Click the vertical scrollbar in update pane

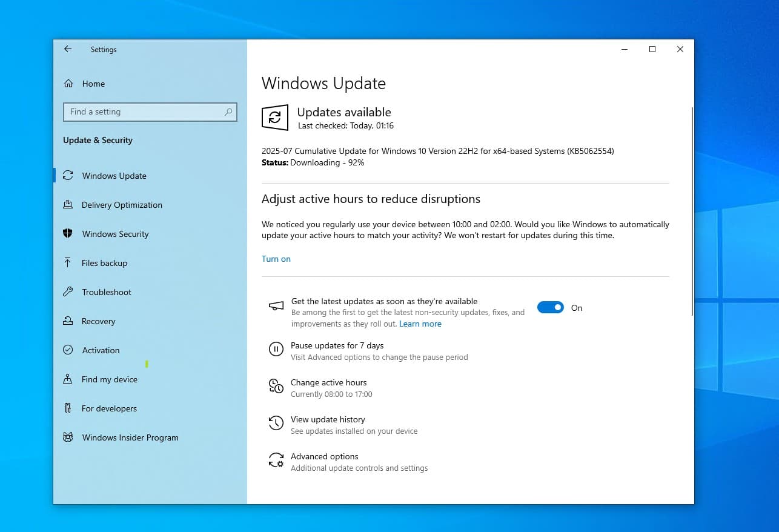point(691,212)
